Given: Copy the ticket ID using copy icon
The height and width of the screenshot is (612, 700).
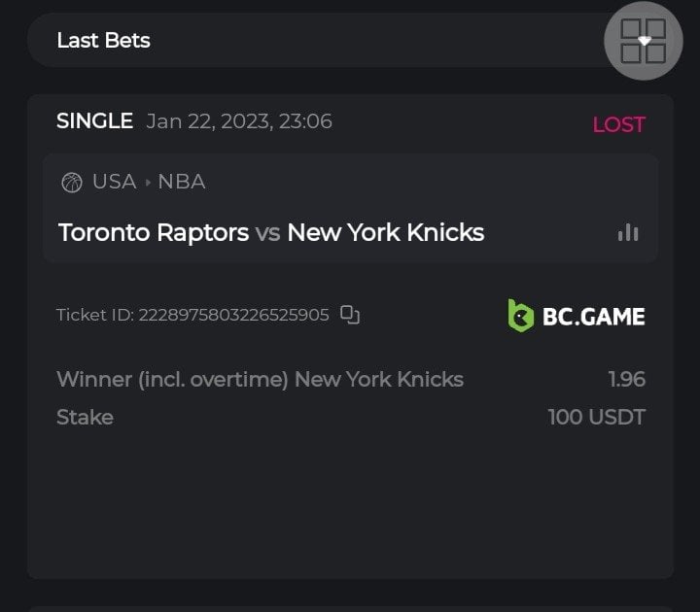Looking at the screenshot, I should click(x=350, y=315).
